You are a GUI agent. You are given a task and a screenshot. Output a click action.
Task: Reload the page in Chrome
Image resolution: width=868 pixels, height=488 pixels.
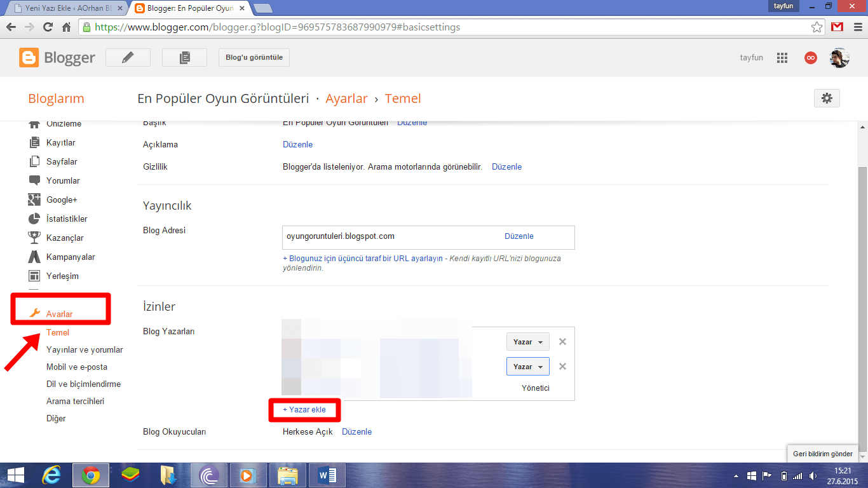pos(48,27)
